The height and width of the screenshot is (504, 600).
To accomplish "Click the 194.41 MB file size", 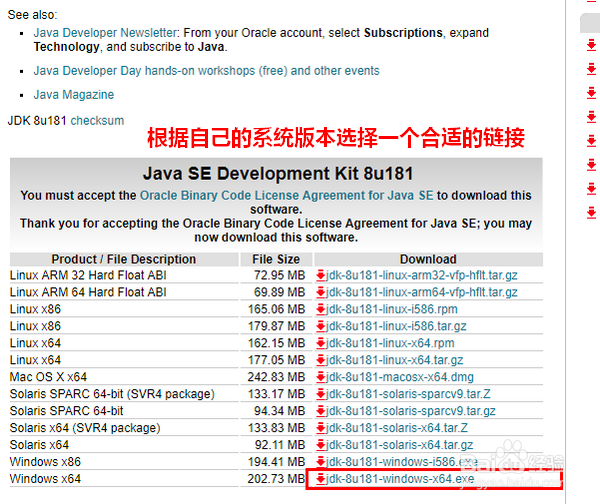I will point(276,462).
